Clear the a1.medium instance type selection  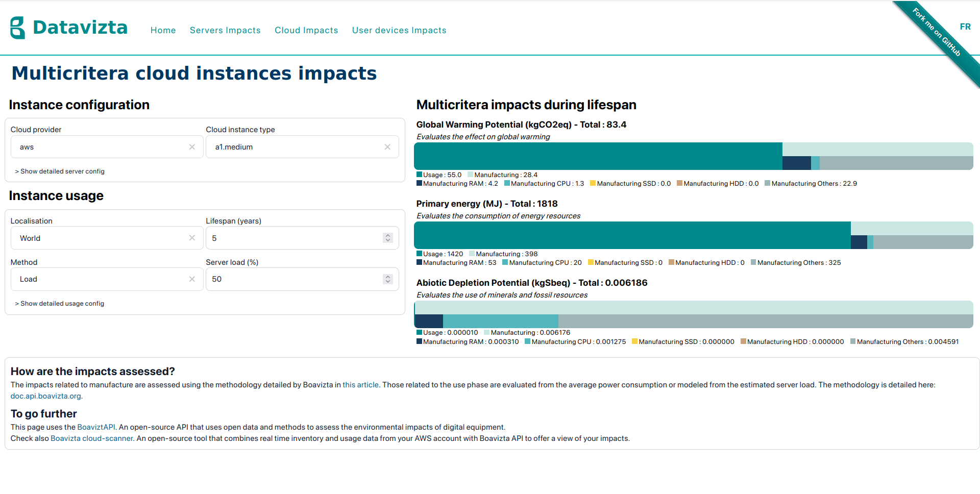click(x=387, y=147)
